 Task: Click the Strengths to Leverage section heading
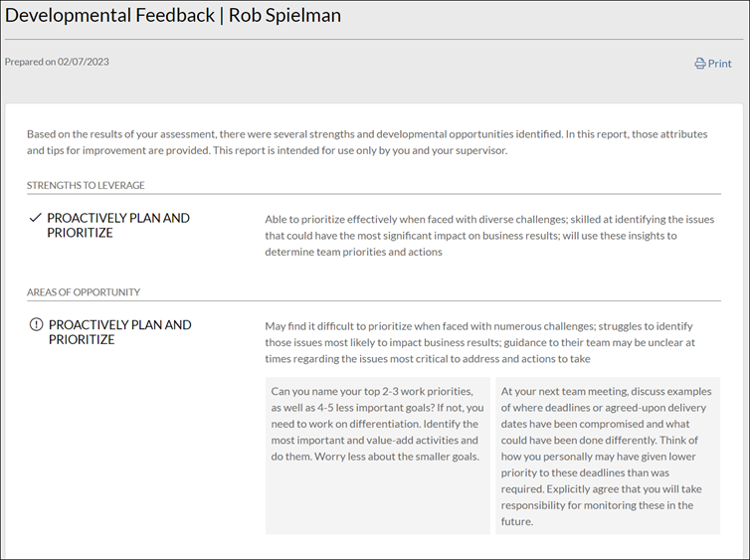tap(86, 185)
